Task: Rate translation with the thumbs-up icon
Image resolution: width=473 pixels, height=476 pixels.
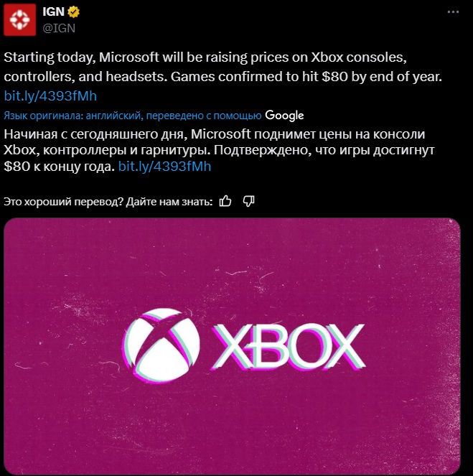Action: point(225,201)
